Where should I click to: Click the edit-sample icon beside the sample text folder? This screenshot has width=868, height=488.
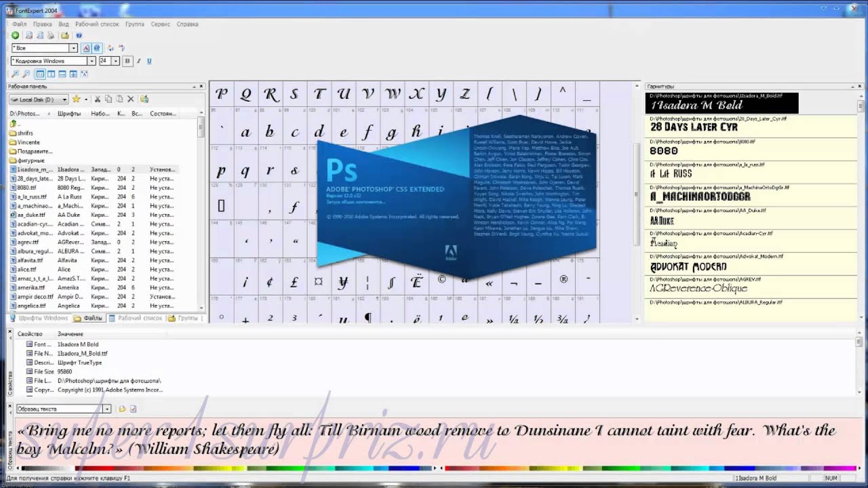pos(133,409)
